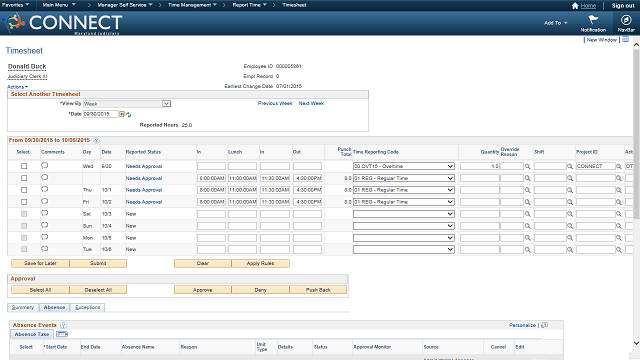Open comment bubble for Sun 10/4 row
Screen dimensions: 640x360
44,225
